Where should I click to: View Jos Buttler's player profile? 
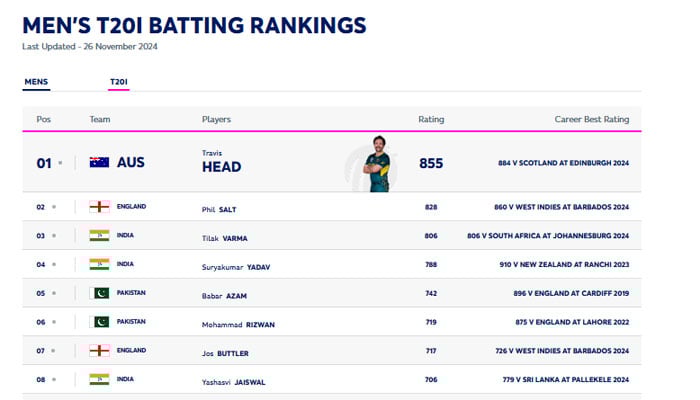[227, 353]
